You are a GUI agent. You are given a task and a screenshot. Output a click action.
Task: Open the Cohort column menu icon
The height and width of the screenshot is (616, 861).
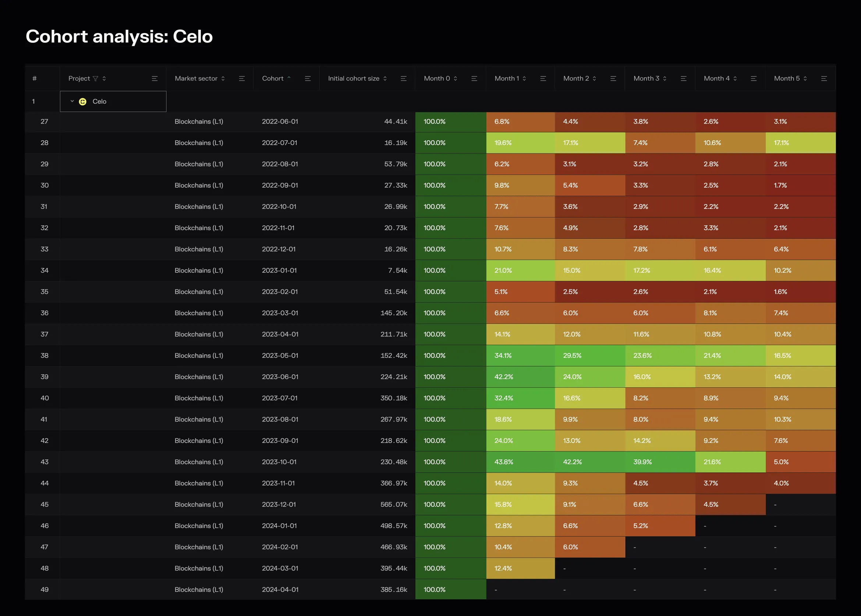point(308,79)
